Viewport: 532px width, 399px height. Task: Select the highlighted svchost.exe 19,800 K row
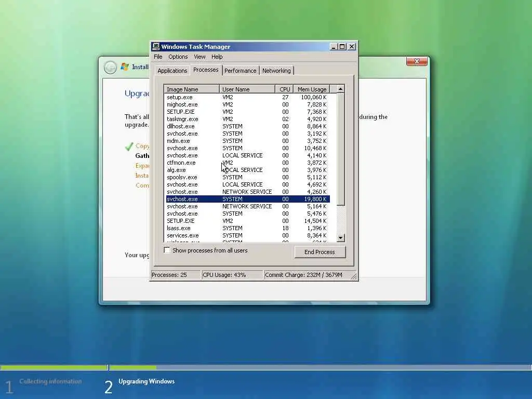pyautogui.click(x=248, y=199)
